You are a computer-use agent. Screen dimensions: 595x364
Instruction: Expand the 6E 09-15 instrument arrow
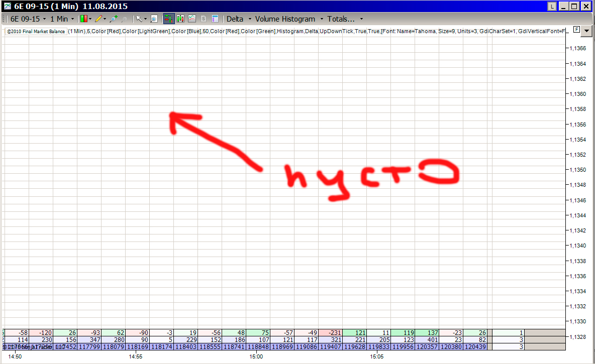click(x=44, y=19)
